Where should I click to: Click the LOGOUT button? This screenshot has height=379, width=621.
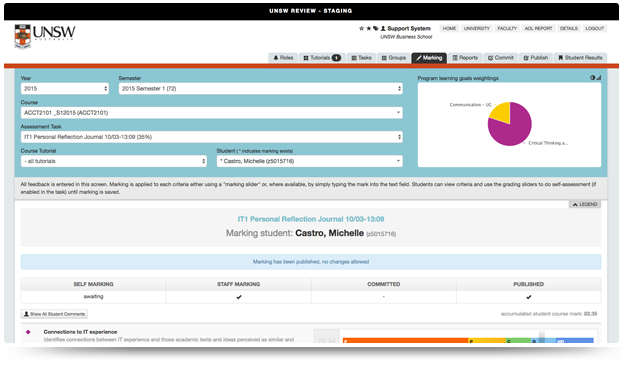(x=594, y=29)
